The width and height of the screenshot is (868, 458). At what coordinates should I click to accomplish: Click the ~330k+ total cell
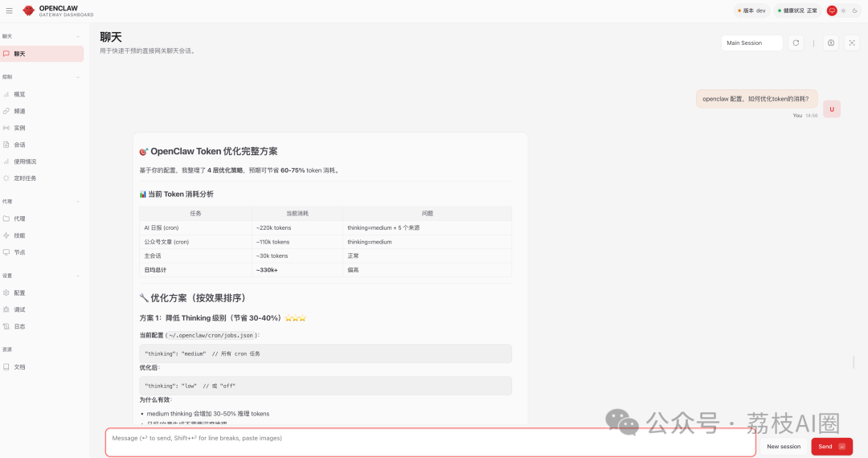(x=297, y=270)
